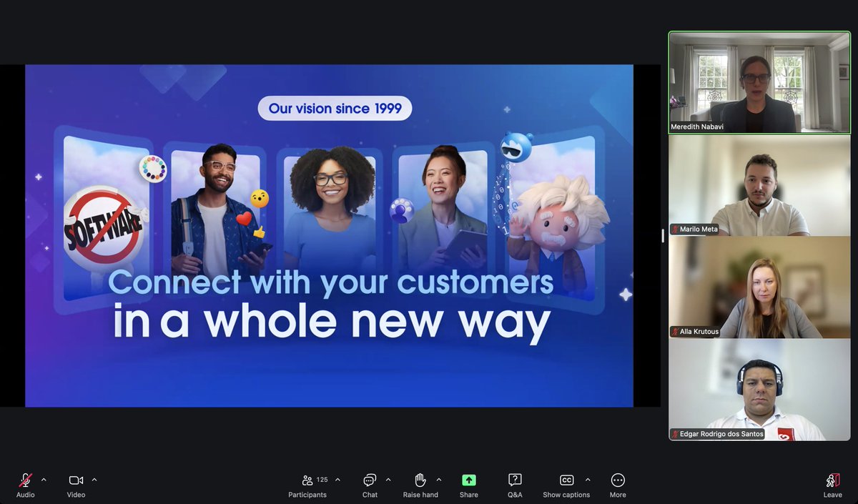Select Alla Krutous's video tile
This screenshot has height=504, width=858.
759,287
